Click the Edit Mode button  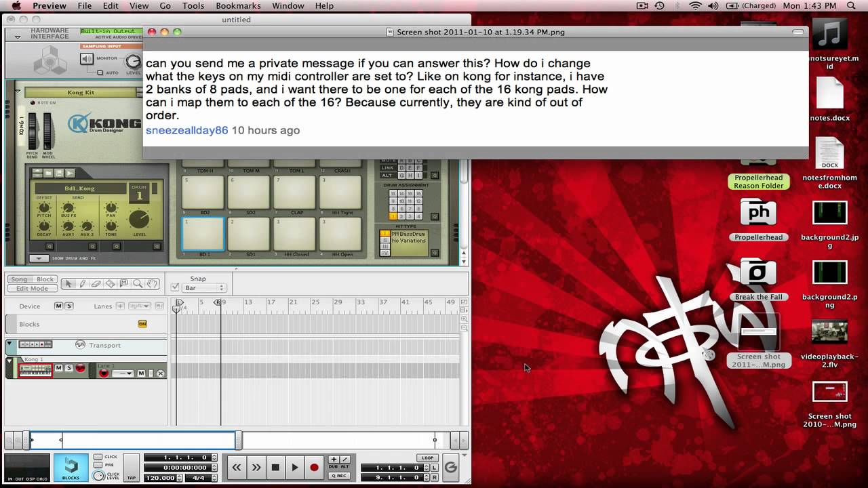tap(32, 289)
